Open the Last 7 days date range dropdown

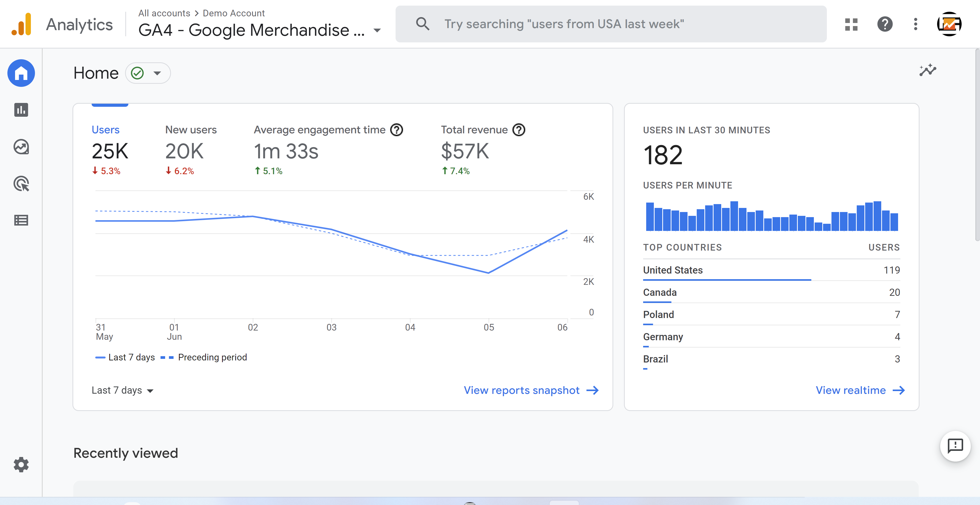122,390
